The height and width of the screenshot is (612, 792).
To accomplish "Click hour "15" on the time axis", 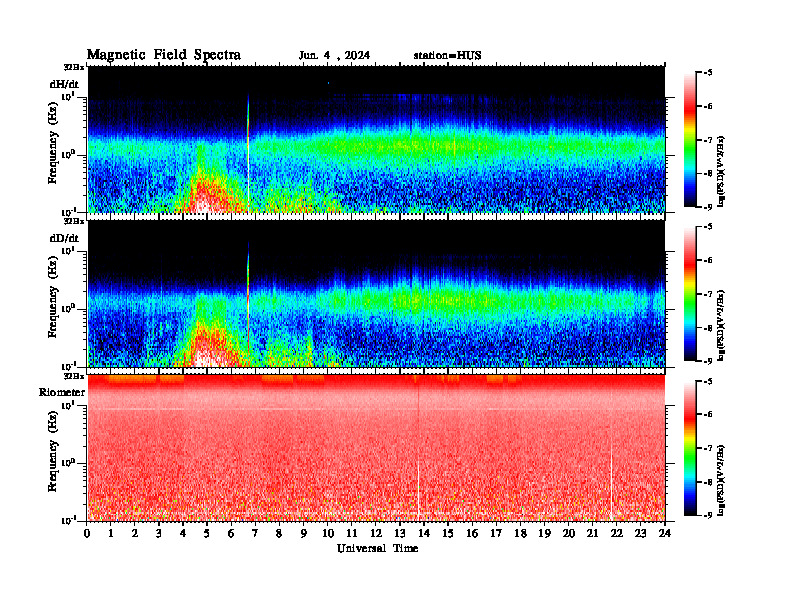I will 448,533.
